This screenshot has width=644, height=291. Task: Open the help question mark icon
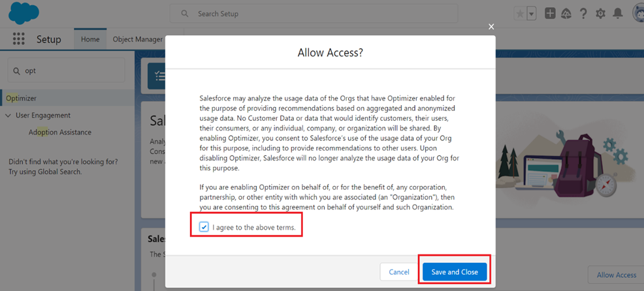coord(583,14)
